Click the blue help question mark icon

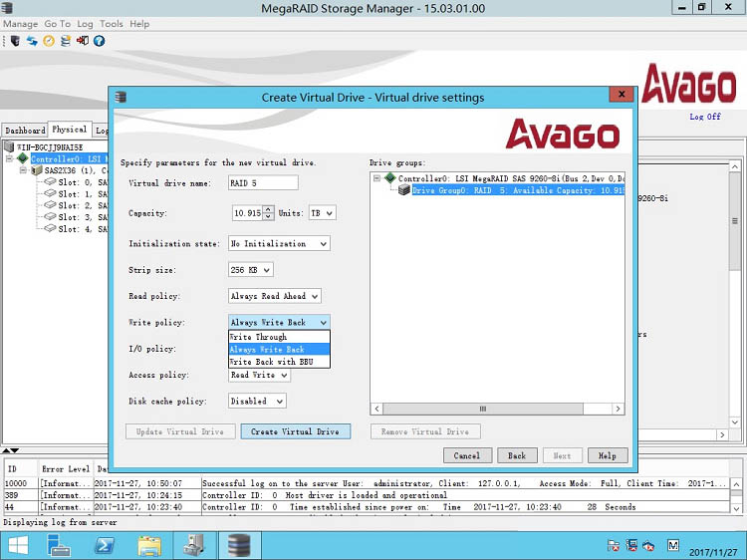pyautogui.click(x=99, y=41)
